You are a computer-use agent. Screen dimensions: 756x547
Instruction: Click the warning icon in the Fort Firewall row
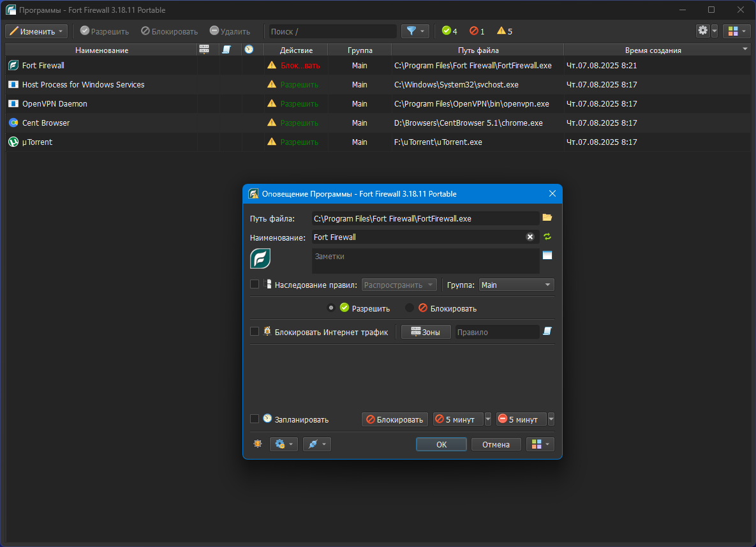[x=272, y=65]
